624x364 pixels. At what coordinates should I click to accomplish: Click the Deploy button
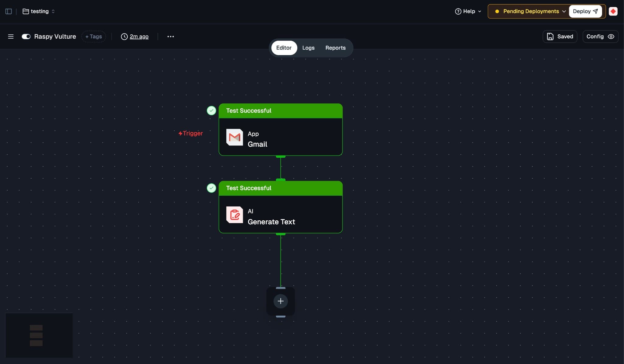pos(585,11)
